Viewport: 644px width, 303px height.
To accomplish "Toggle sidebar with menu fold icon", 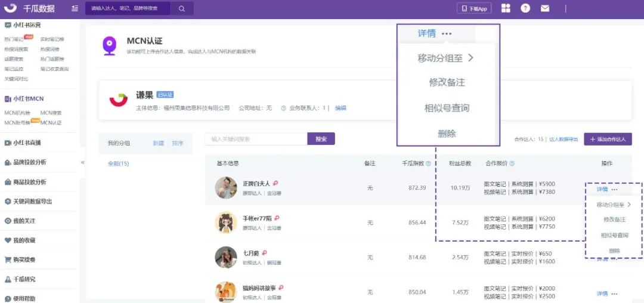I will pyautogui.click(x=74, y=8).
